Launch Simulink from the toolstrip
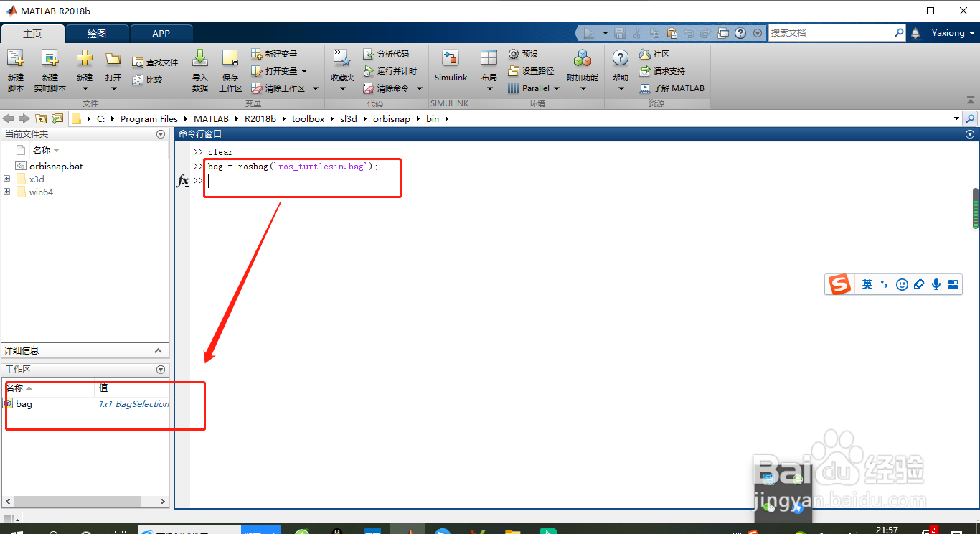The height and width of the screenshot is (534, 980). click(x=451, y=66)
